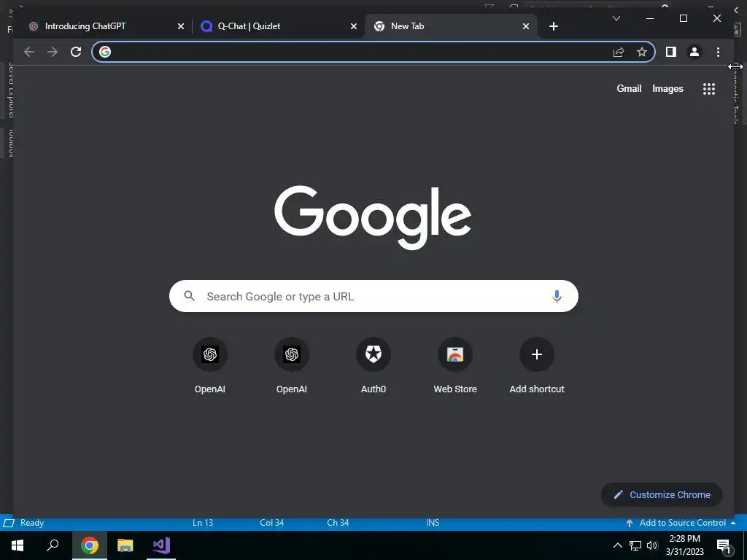Viewport: 747px width, 560px height.
Task: Open the volume tray icon
Action: pos(652,545)
